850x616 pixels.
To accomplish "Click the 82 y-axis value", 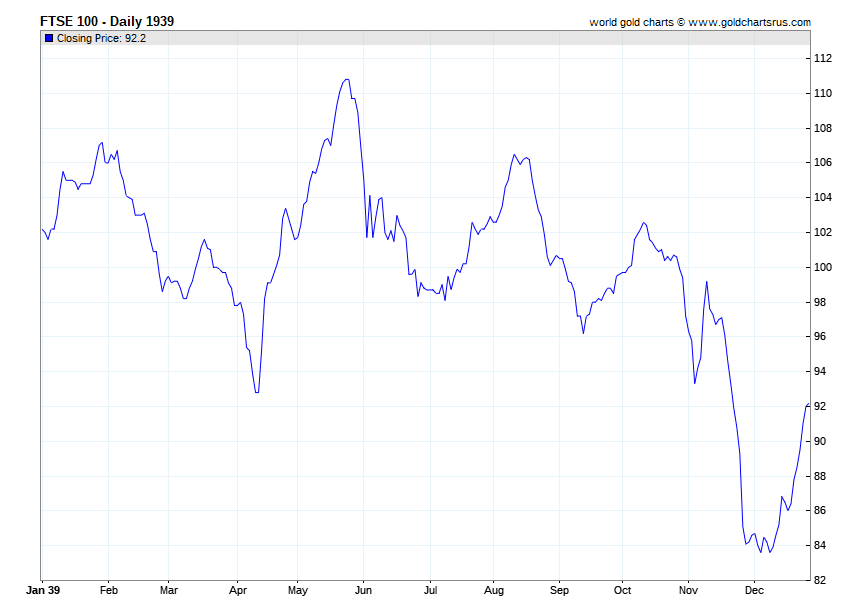I will pos(820,580).
